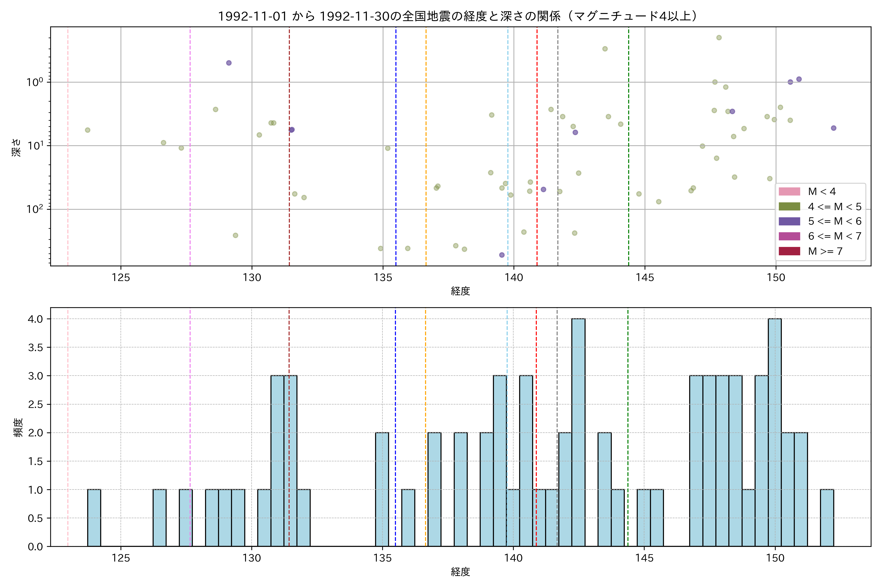882x588 pixels.
Task: Click the topmost scatter point near longitude 148
Action: tap(719, 37)
